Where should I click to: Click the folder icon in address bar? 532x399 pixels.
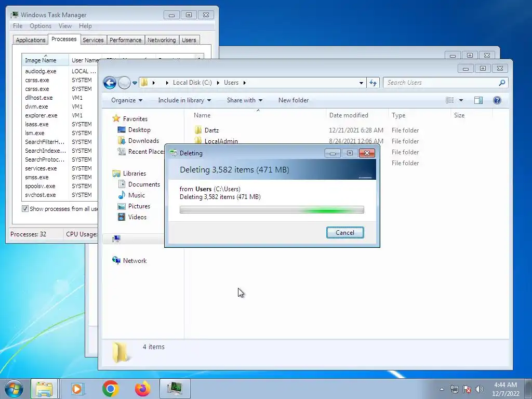coord(144,83)
